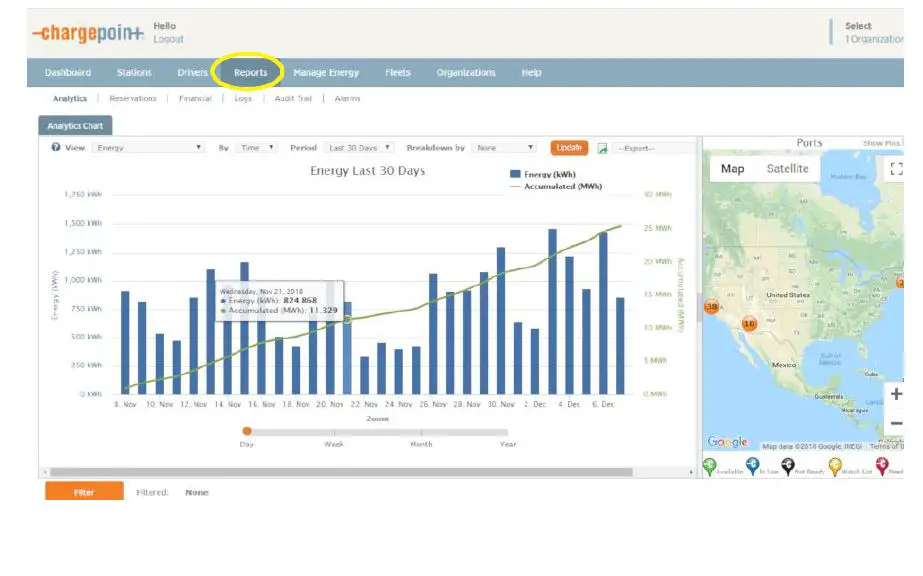Screen dimensions: 923x576
Task: Click the Day handle on zoom slider
Action: [247, 432]
